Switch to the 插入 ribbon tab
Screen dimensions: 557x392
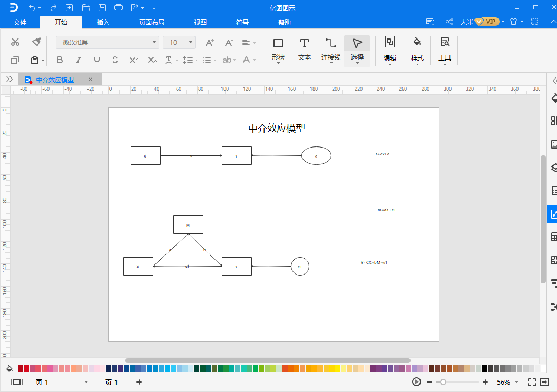pyautogui.click(x=103, y=22)
